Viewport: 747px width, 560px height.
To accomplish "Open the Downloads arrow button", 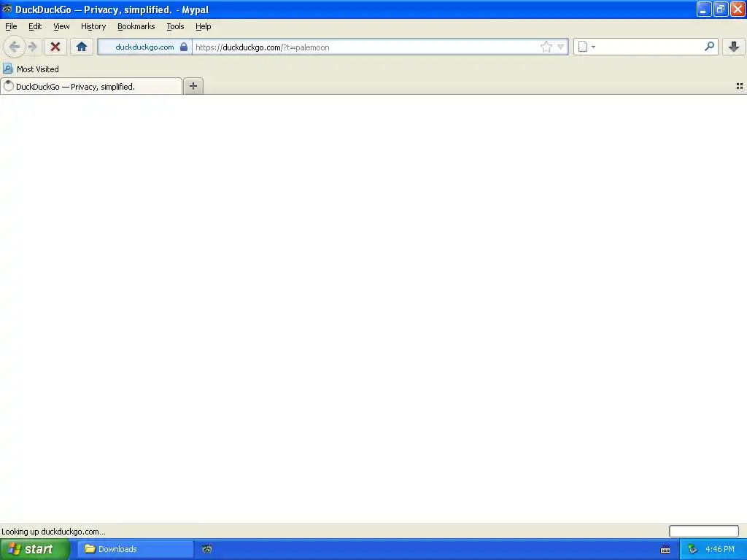I will [734, 47].
